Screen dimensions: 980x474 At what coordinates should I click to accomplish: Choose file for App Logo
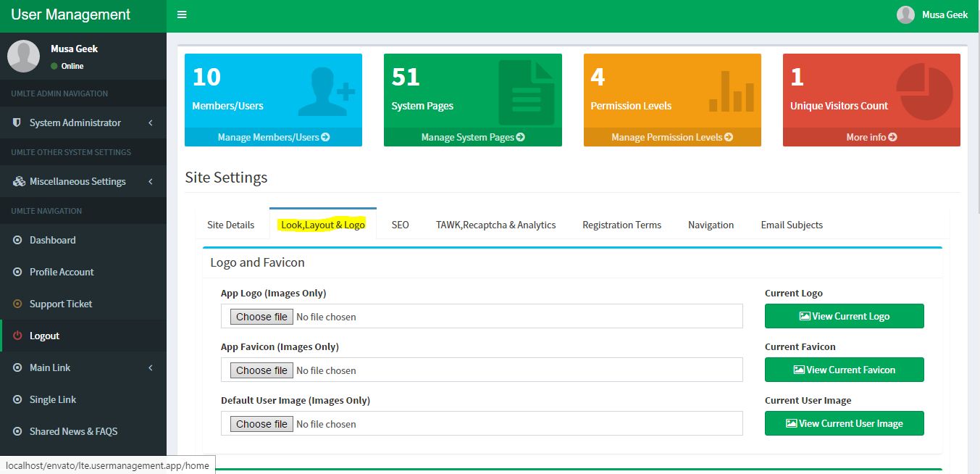tap(261, 317)
